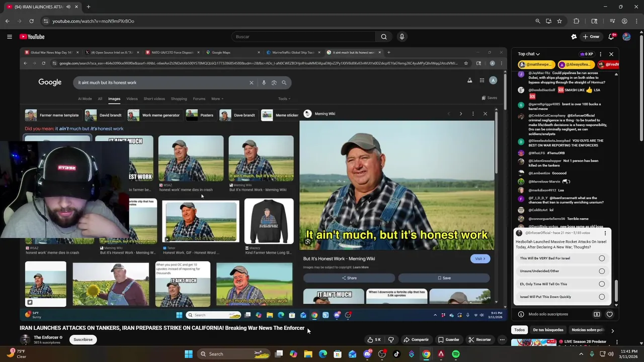The image size is (644, 362).
Task: Expand Tools dropdown in streamed Google results
Action: [x=284, y=99]
